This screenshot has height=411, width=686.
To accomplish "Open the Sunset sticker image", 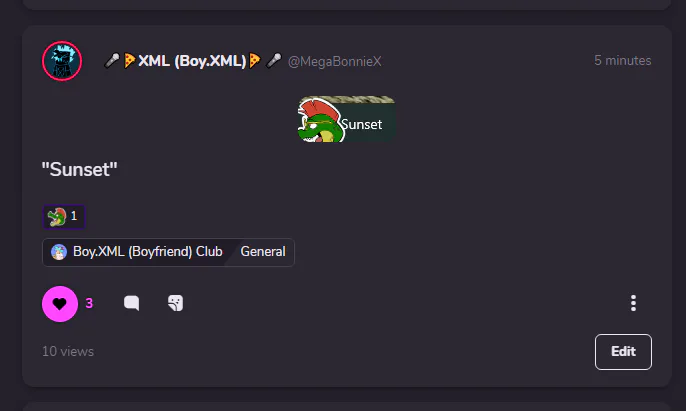I will 346,119.
